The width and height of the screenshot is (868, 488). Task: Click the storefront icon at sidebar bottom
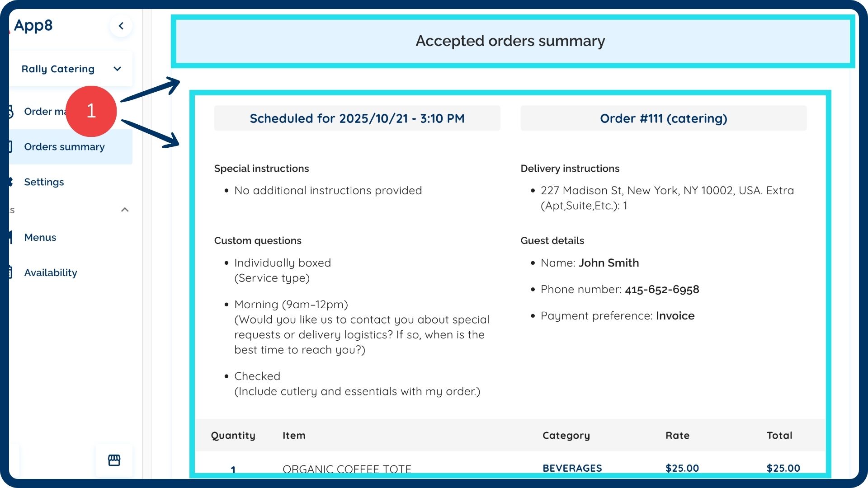[x=114, y=460]
